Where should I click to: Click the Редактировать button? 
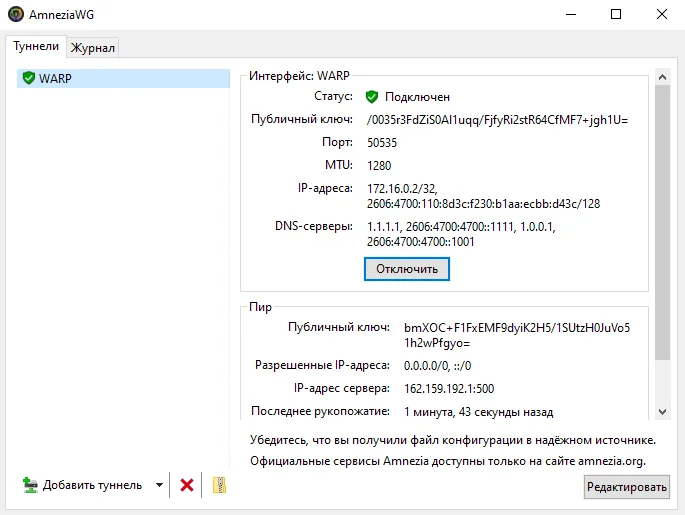click(x=626, y=487)
